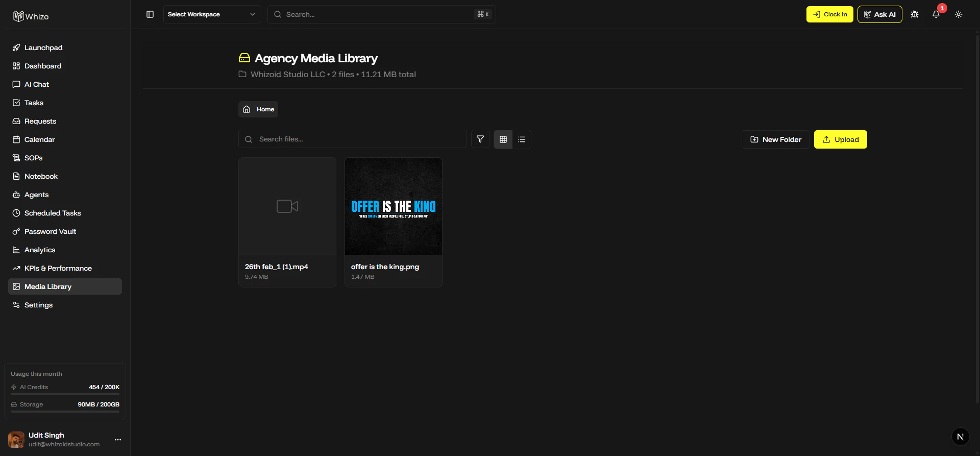980x456 pixels.
Task: Open the Password Vault key icon
Action: pyautogui.click(x=16, y=231)
